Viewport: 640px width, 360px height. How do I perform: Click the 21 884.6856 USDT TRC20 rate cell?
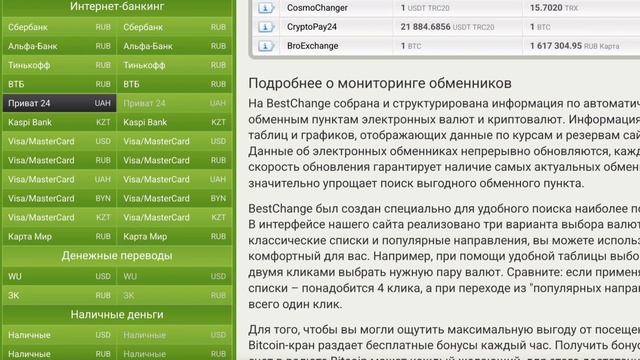[457, 27]
